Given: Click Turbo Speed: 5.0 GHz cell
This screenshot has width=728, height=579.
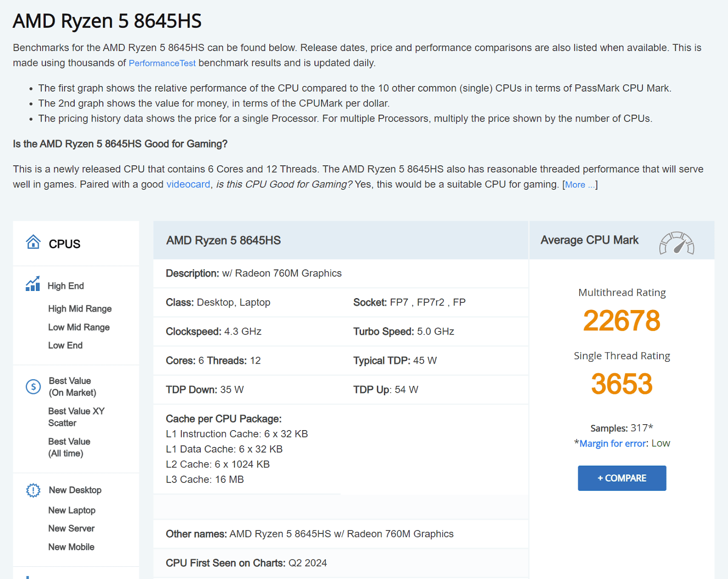Looking at the screenshot, I should (x=404, y=331).
